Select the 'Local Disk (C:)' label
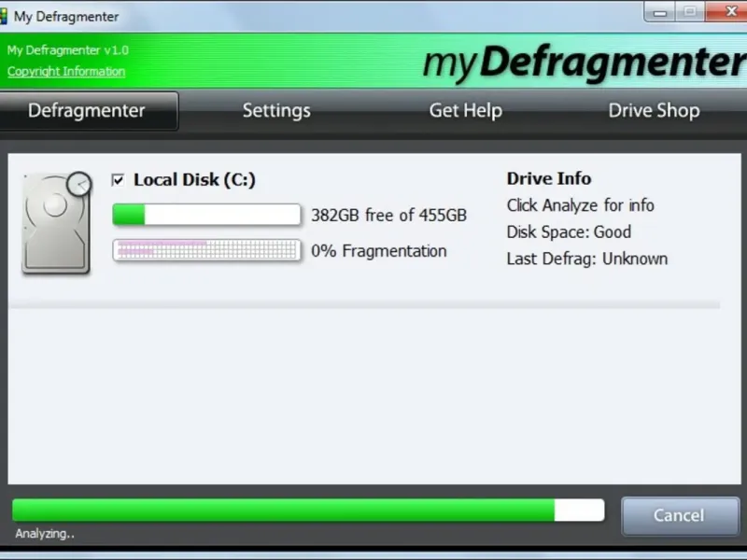This screenshot has width=747, height=560. pos(194,180)
